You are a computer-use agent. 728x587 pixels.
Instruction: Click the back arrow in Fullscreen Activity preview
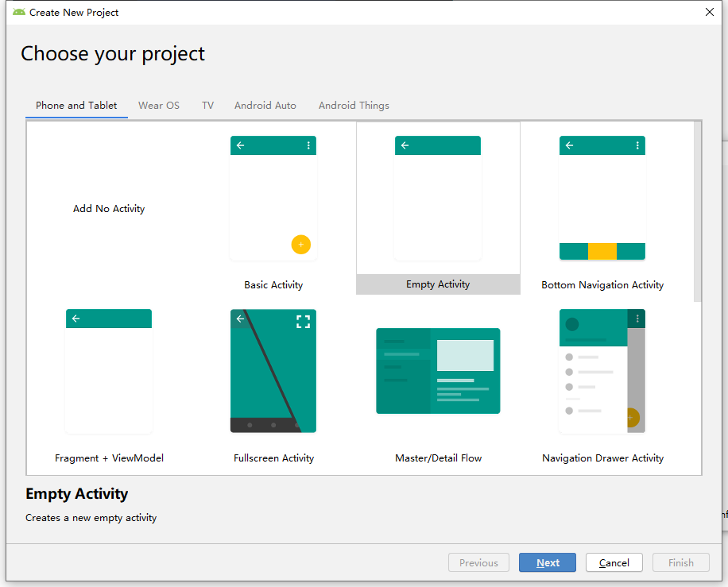[x=240, y=319]
